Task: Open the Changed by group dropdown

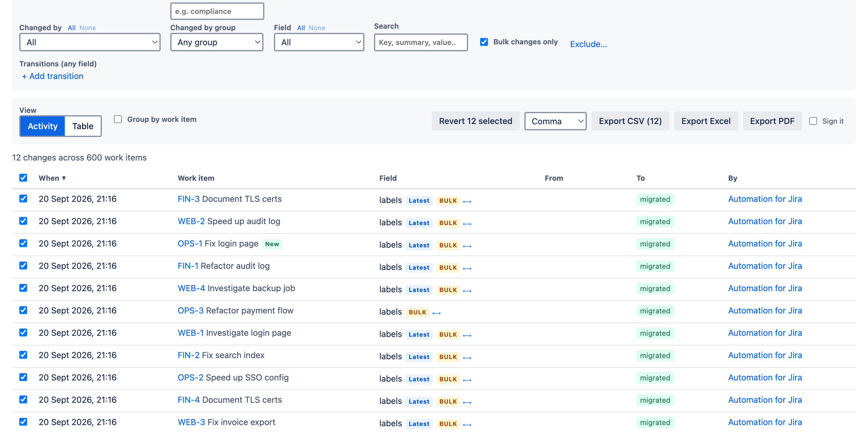Action: 217,42
